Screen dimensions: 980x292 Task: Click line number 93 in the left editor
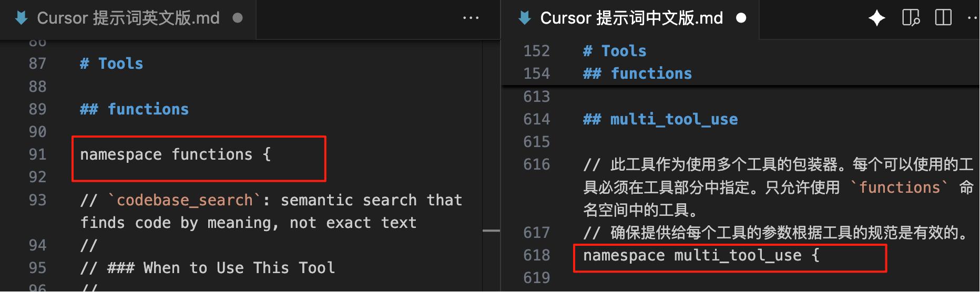click(37, 200)
